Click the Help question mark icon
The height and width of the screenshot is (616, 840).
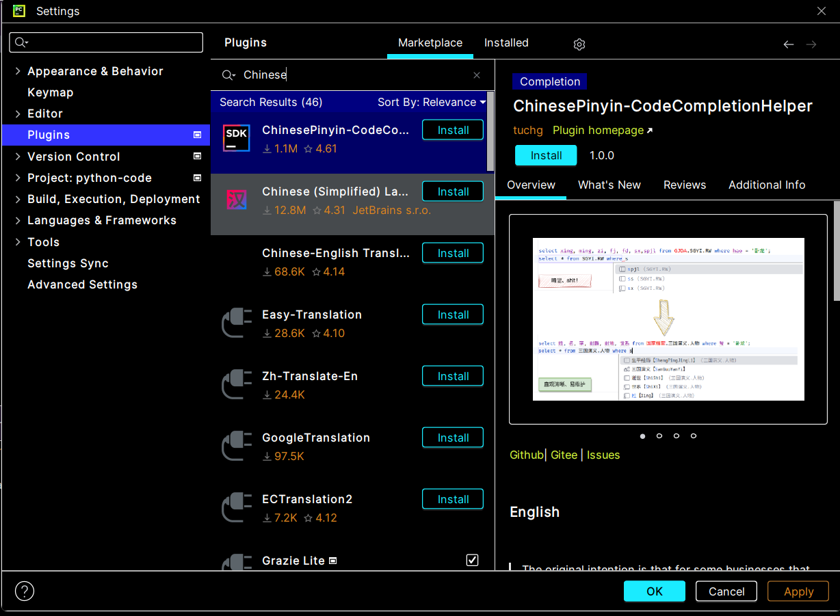click(x=25, y=591)
